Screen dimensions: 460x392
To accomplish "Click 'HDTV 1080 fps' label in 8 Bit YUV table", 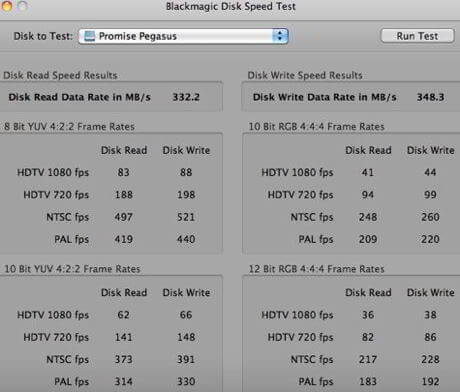I will [53, 172].
